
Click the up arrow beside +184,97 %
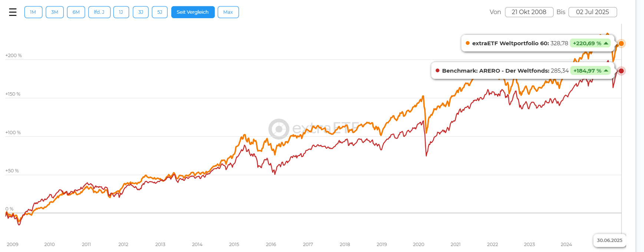pos(606,71)
